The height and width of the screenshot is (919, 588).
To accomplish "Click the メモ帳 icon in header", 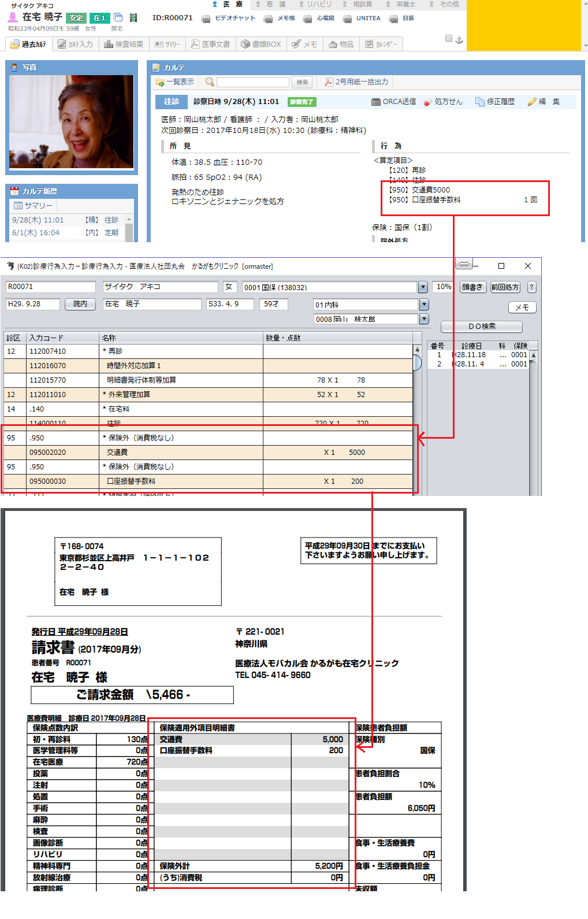I will pyautogui.click(x=268, y=18).
